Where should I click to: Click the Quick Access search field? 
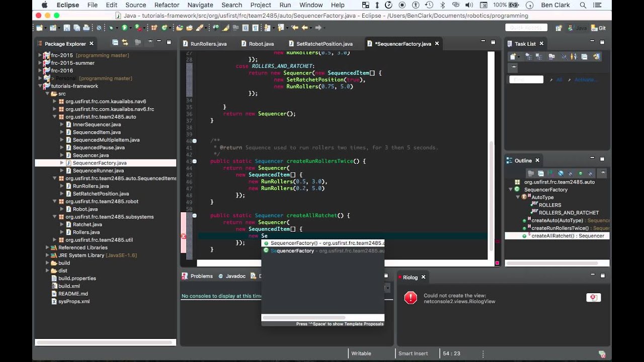[526, 28]
